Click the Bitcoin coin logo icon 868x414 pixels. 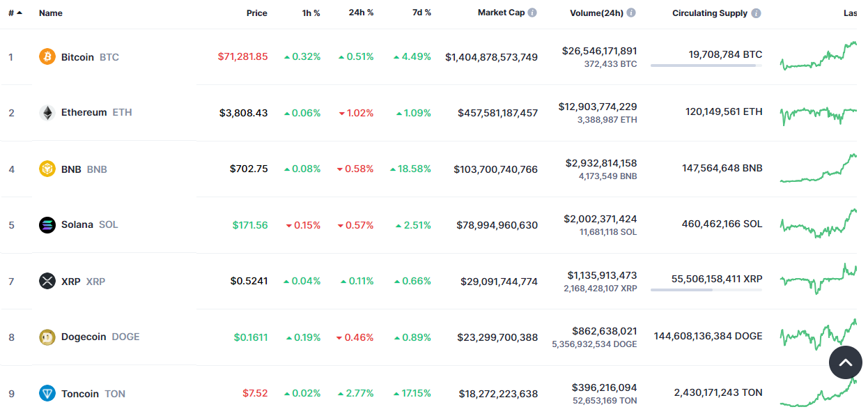point(47,56)
